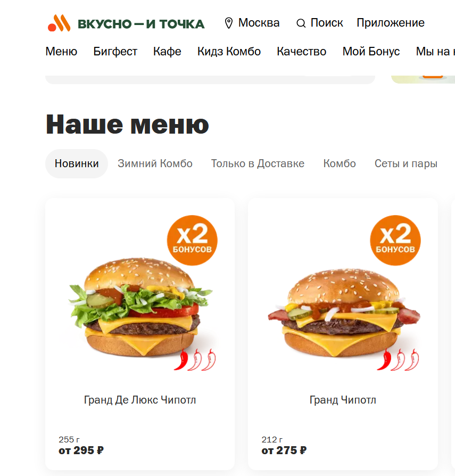The height and width of the screenshot is (476, 455).
Task: Click the Приложение link in header
Action: point(391,23)
